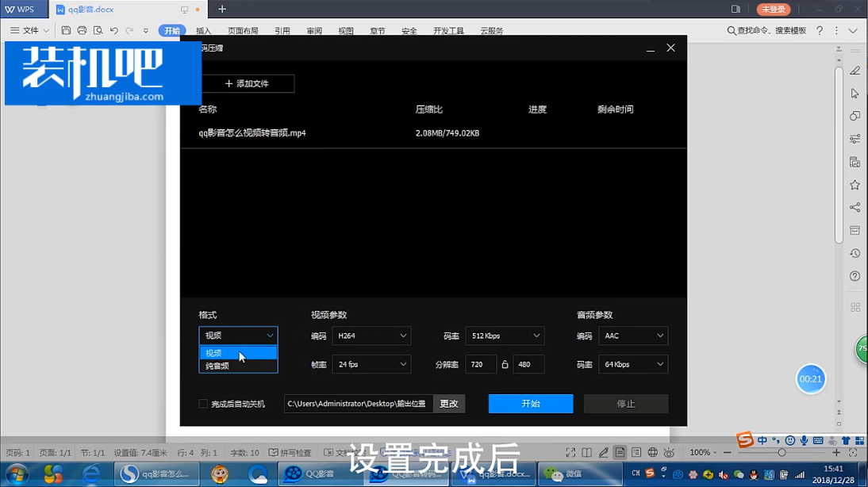
Task: Click 更改 to change output folder
Action: [x=449, y=404]
